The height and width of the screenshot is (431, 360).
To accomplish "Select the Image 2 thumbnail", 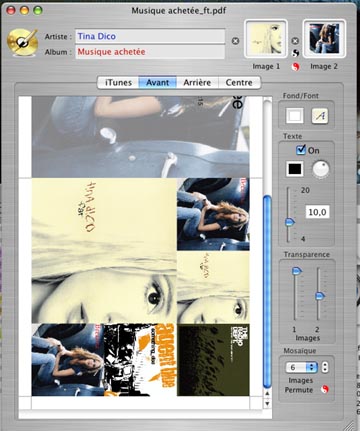I will tap(324, 39).
